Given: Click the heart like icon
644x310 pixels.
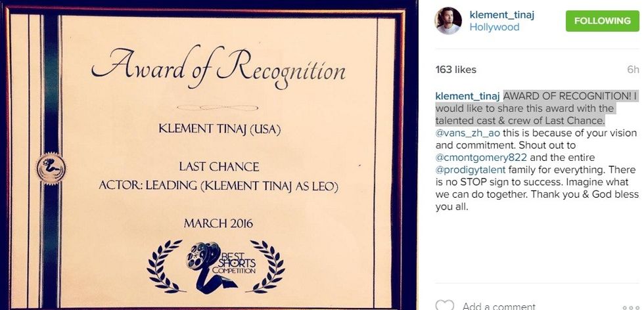Looking at the screenshot, I should (445, 305).
